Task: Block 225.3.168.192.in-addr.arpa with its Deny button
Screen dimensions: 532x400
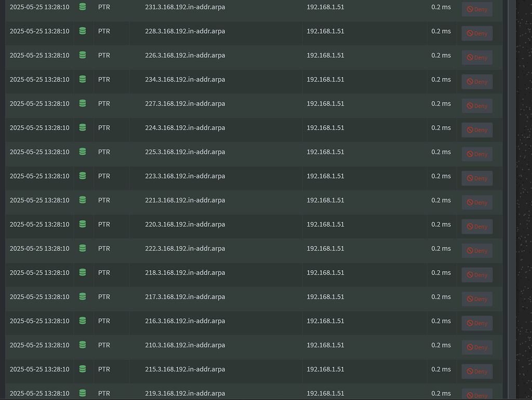Action: click(476, 154)
